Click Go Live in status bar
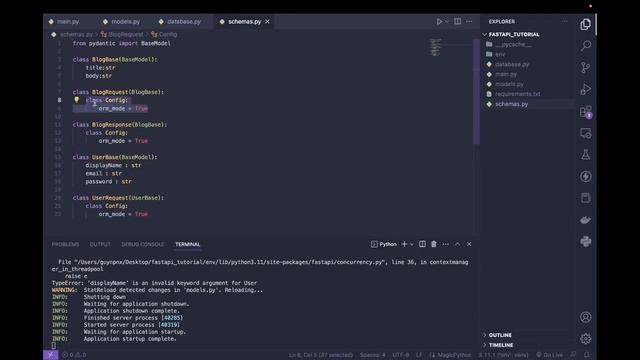Image resolution: width=640 pixels, height=360 pixels. point(549,355)
